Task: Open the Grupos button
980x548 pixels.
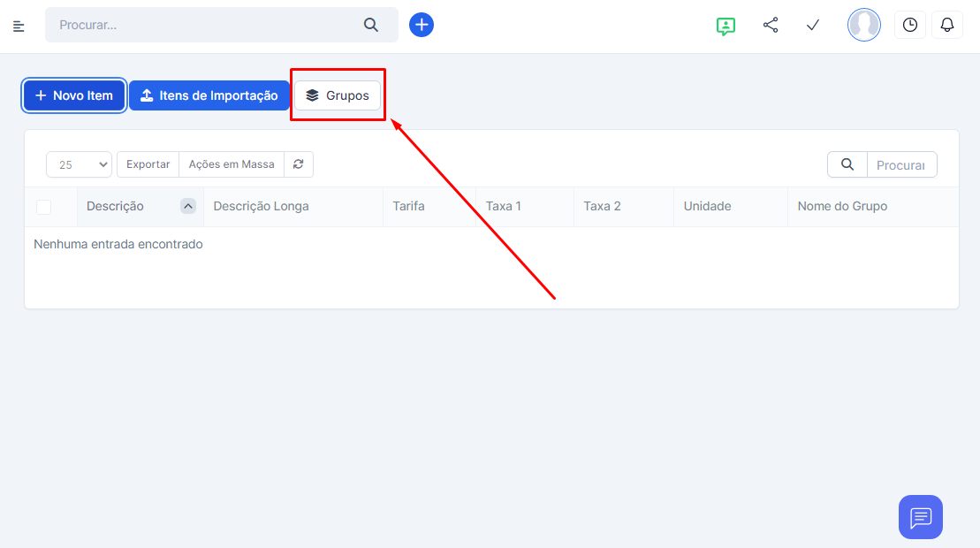Action: point(338,95)
